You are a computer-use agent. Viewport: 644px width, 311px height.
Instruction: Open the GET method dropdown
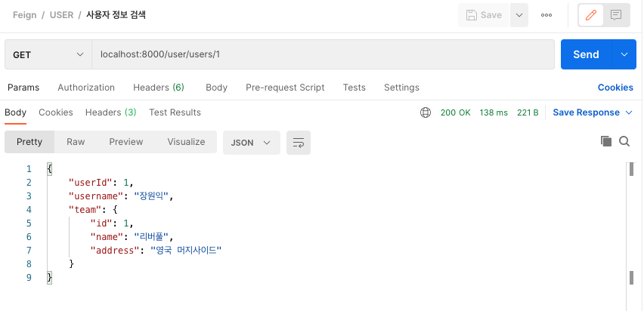coord(48,54)
